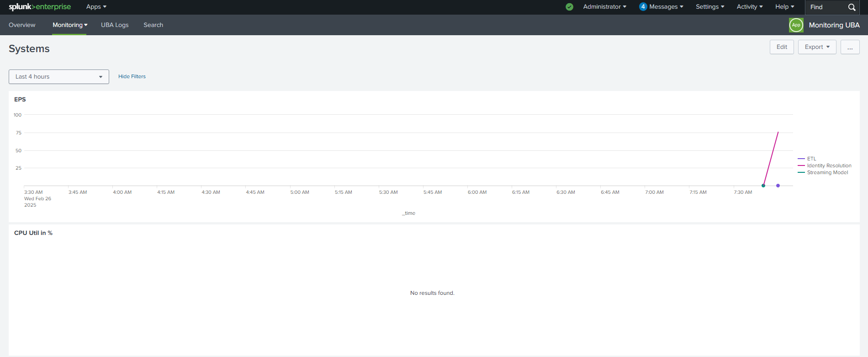
Task: Click the 6:00 AM axis label
Action: click(477, 192)
